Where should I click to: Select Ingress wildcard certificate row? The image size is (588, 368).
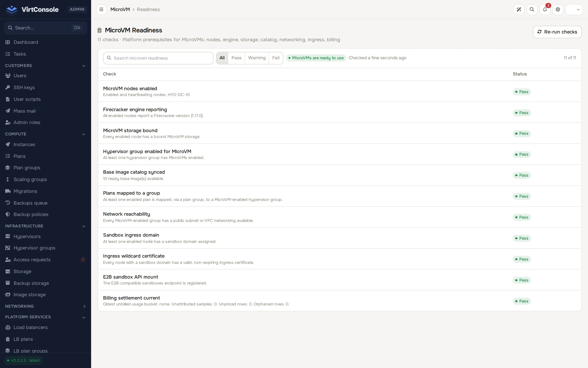pos(340,259)
